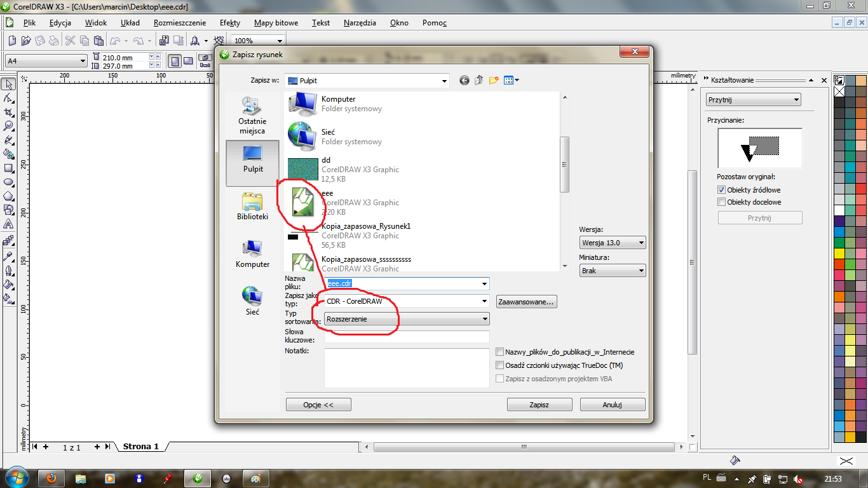The width and height of the screenshot is (868, 488).
Task: Click the Słowa kluczowe text field
Action: (x=407, y=337)
